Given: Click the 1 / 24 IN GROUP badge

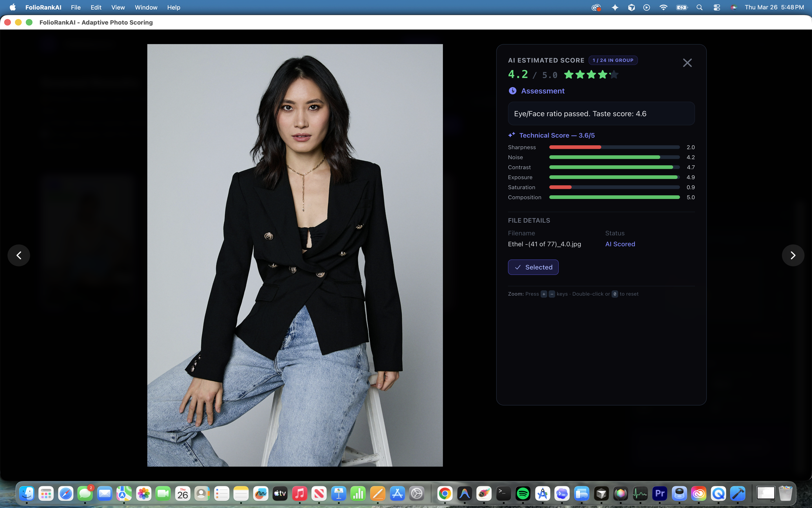Looking at the screenshot, I should (x=613, y=60).
